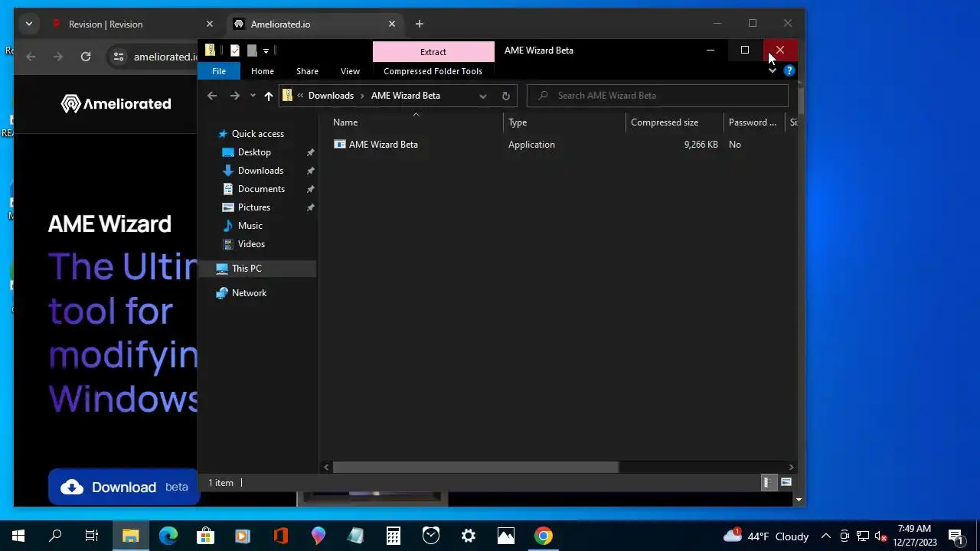The width and height of the screenshot is (980, 551).
Task: Close the Ameliorated.io browser tab
Action: (x=392, y=24)
